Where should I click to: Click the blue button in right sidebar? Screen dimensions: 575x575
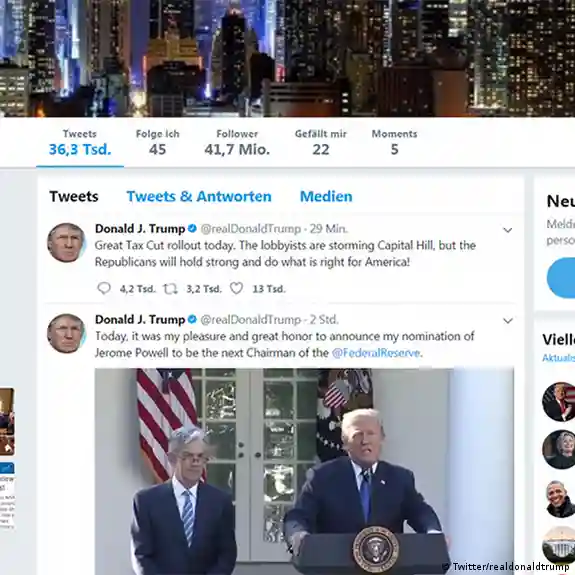click(x=561, y=278)
